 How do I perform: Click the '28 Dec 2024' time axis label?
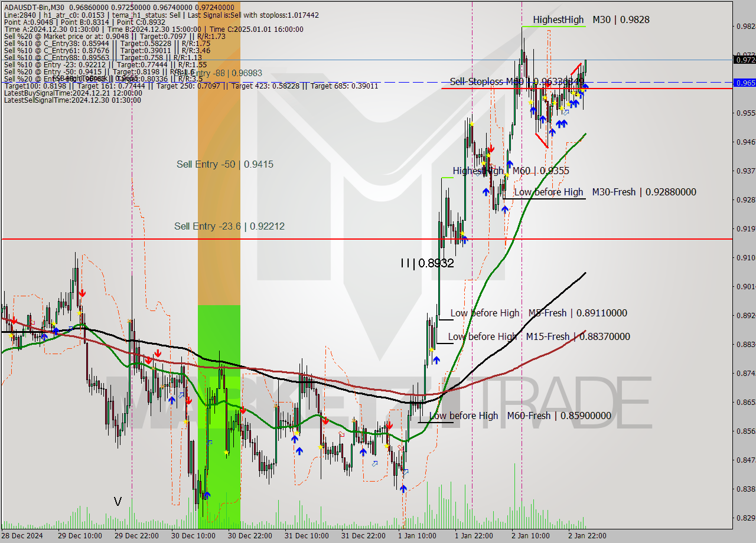[x=22, y=536]
